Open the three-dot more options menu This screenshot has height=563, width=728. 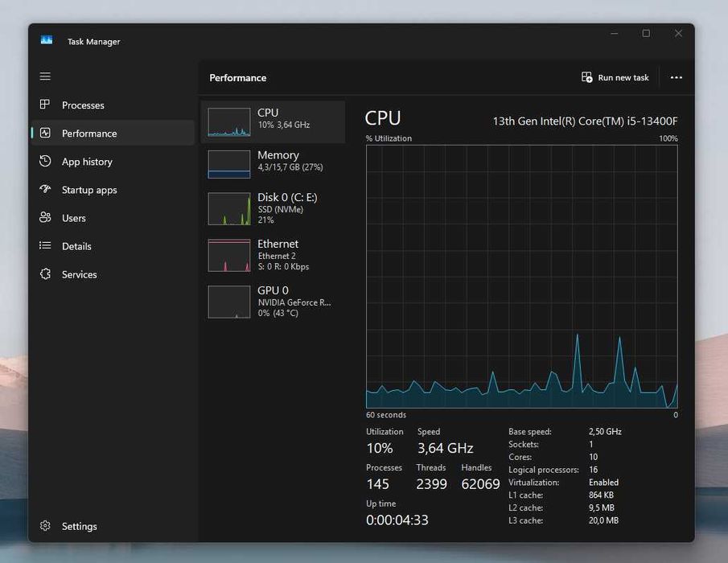pos(676,78)
